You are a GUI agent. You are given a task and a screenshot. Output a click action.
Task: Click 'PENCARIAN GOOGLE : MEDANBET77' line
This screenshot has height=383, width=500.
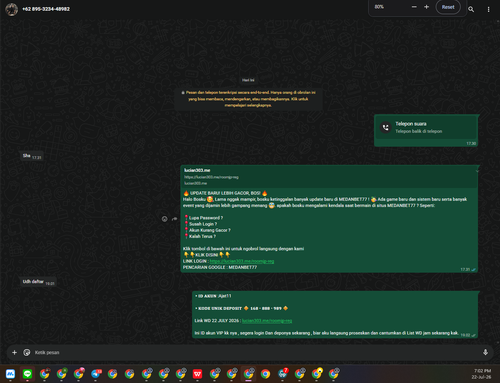pos(220,267)
